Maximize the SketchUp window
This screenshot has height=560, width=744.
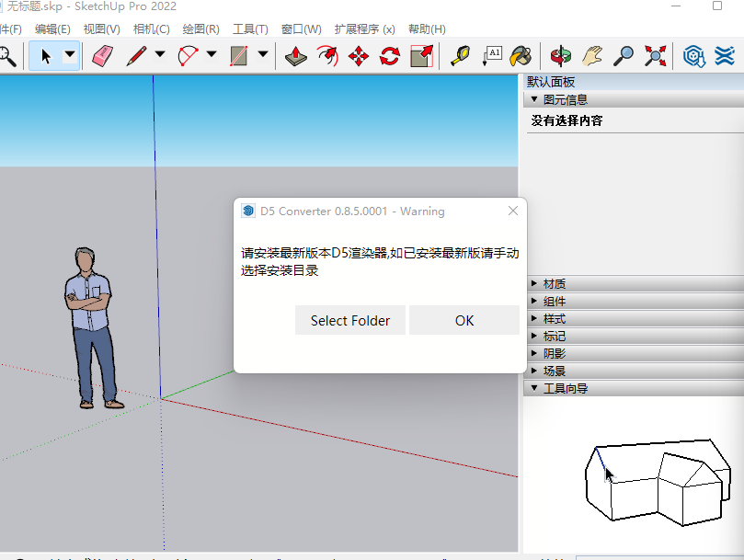(717, 6)
